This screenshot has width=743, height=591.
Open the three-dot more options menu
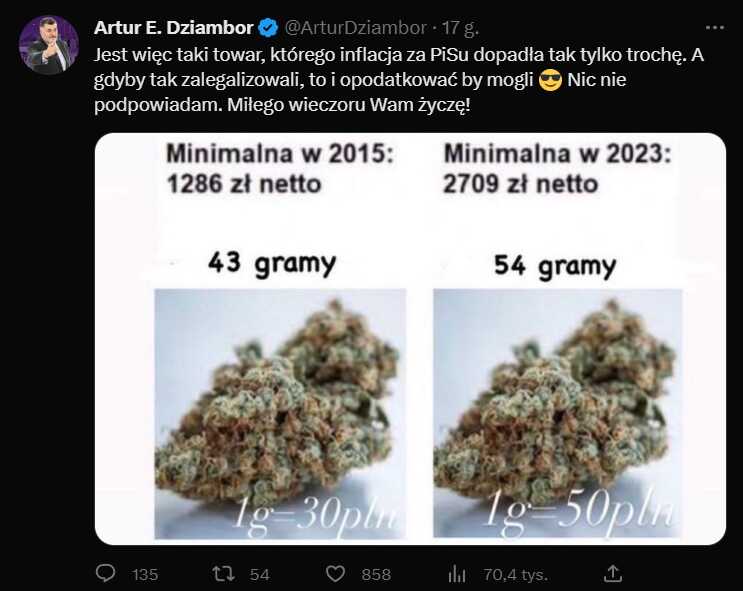[715, 27]
